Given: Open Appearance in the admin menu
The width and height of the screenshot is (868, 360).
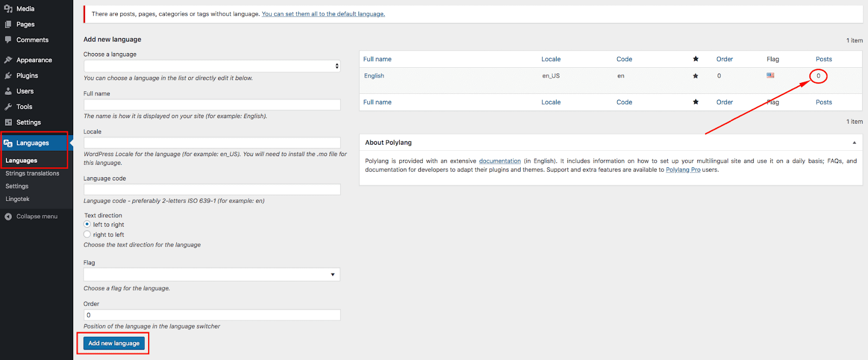Looking at the screenshot, I should (34, 60).
